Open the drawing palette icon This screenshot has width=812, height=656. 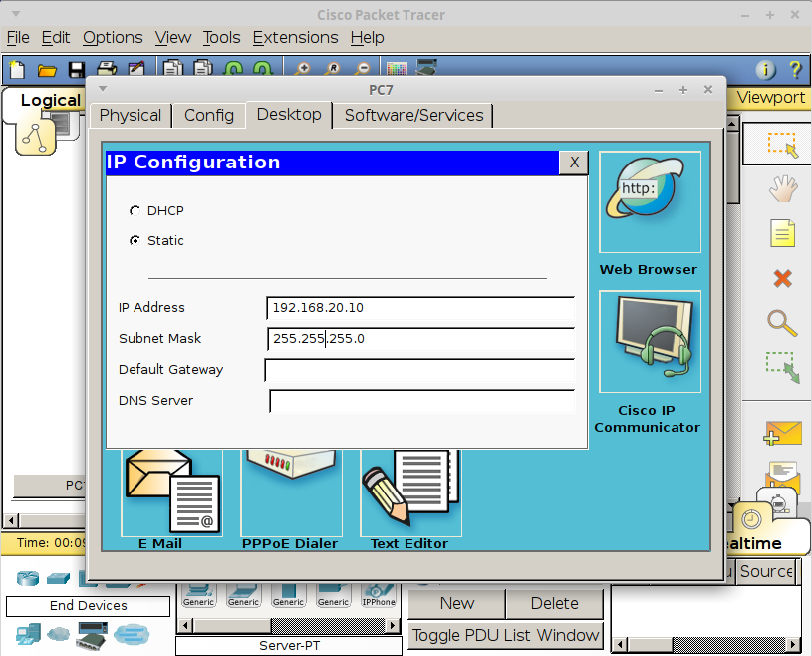[397, 68]
